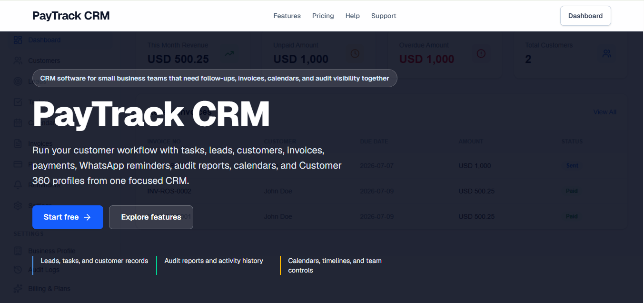
Task: Click the revenue trend arrow icon
Action: tap(229, 53)
